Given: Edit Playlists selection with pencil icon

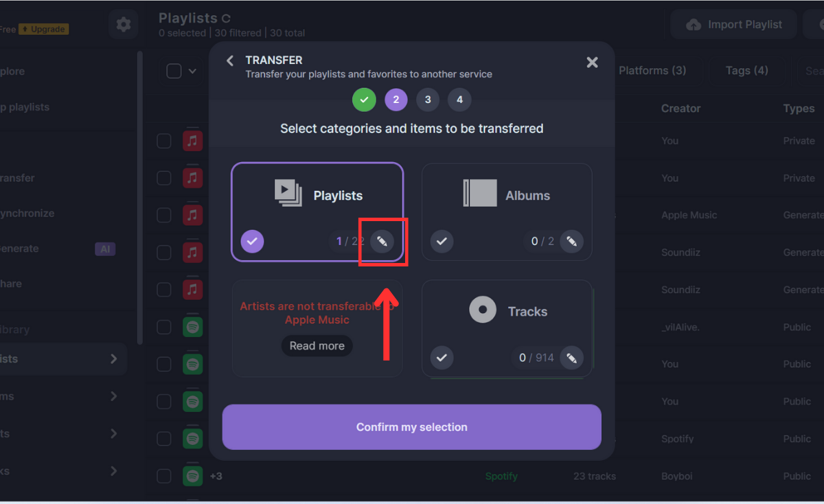Looking at the screenshot, I should pyautogui.click(x=382, y=242).
